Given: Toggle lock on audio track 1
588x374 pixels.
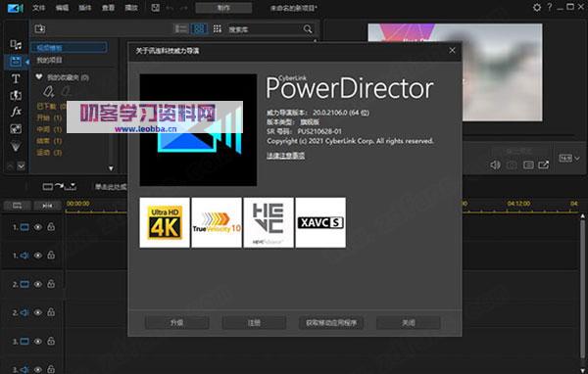Looking at the screenshot, I should [51, 255].
